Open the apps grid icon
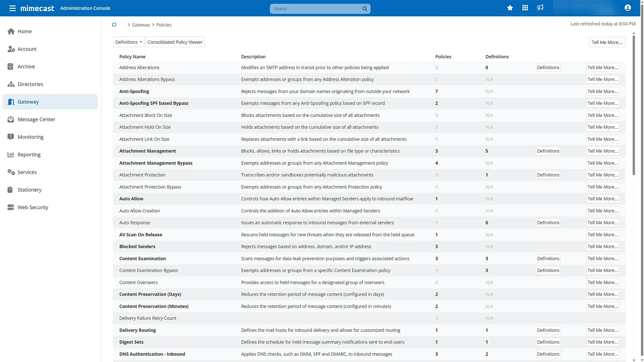 pos(525,8)
